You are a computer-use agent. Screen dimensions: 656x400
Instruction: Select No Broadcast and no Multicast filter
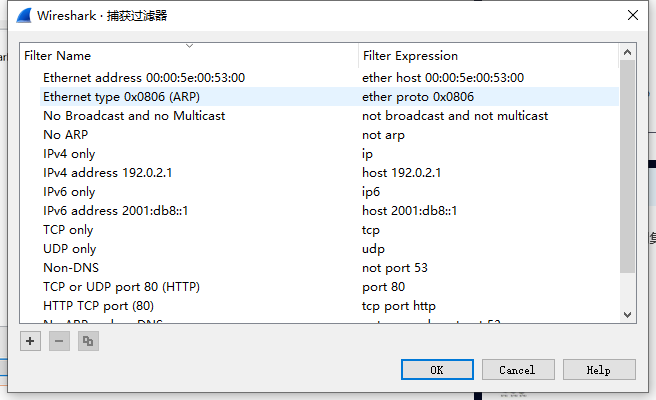(x=134, y=116)
